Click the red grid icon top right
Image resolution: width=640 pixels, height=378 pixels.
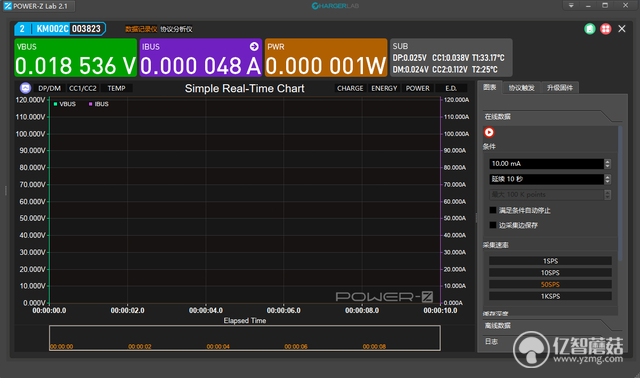(606, 29)
